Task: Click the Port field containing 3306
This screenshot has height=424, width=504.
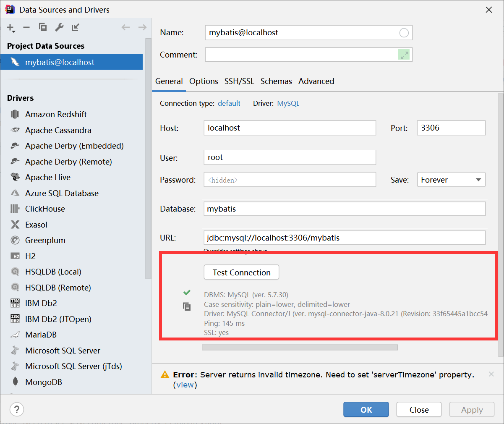Action: tap(451, 128)
